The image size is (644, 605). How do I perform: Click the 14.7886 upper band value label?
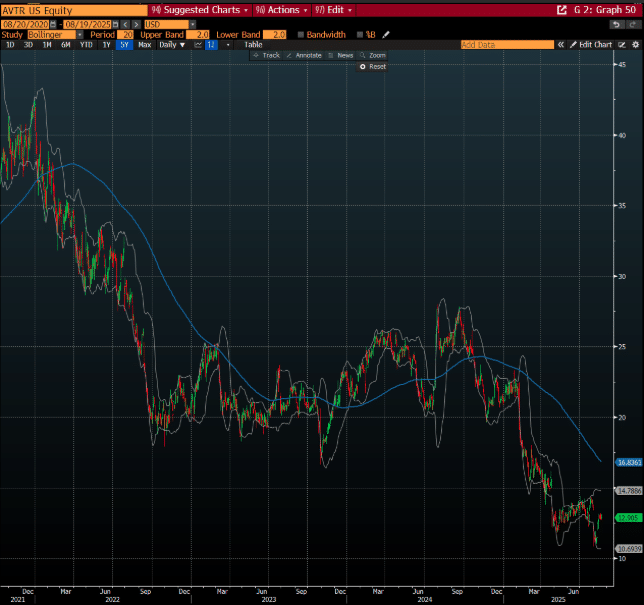point(629,491)
